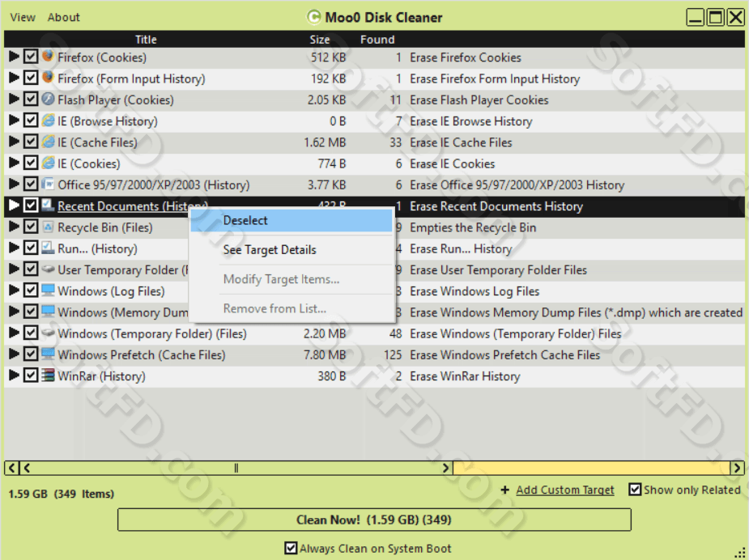Click the IE icon beside Cache Files
Screen dimensions: 749x560
coord(48,142)
